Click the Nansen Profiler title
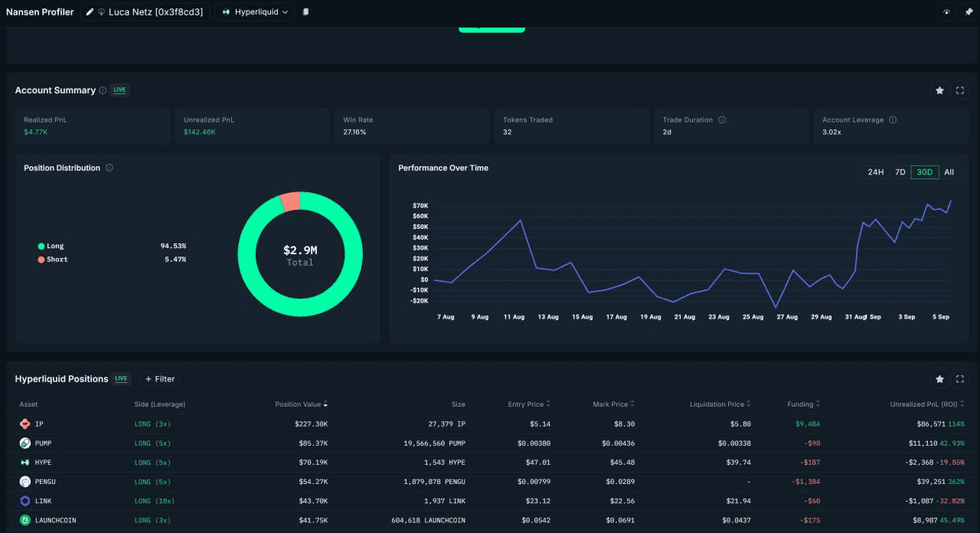Screen dimensions: 980x533 pos(40,12)
